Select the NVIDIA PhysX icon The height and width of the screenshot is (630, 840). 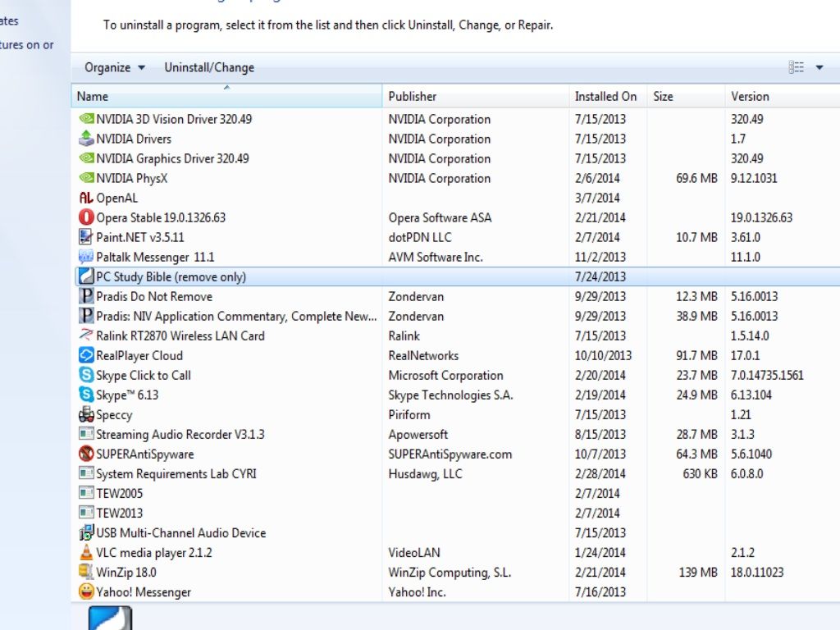[86, 178]
